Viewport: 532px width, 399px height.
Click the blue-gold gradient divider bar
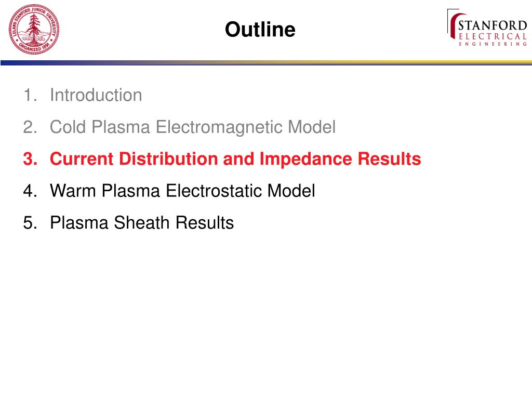(266, 63)
